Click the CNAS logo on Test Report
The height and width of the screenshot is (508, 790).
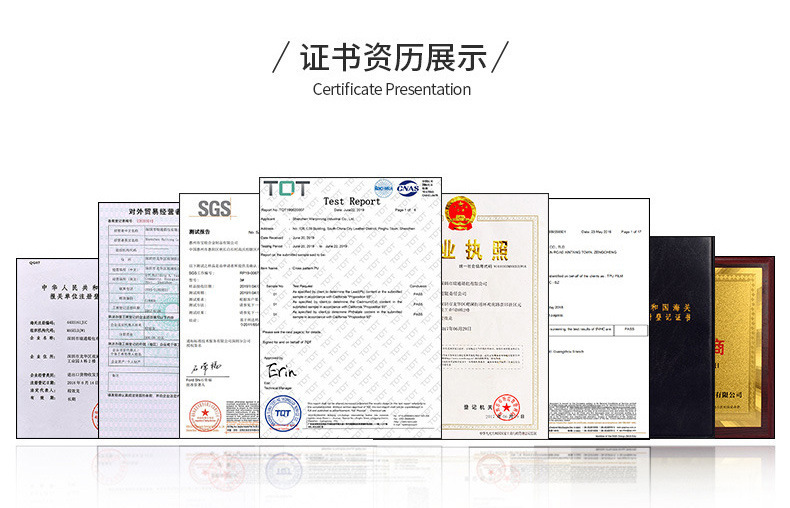[x=408, y=188]
